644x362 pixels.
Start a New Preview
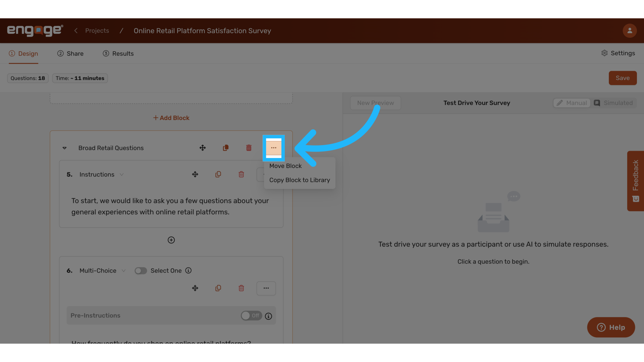click(x=375, y=103)
